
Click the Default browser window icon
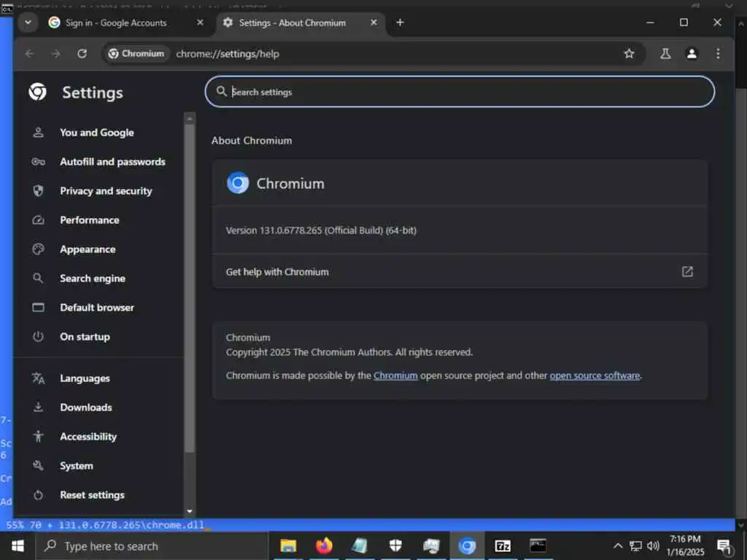pyautogui.click(x=38, y=308)
